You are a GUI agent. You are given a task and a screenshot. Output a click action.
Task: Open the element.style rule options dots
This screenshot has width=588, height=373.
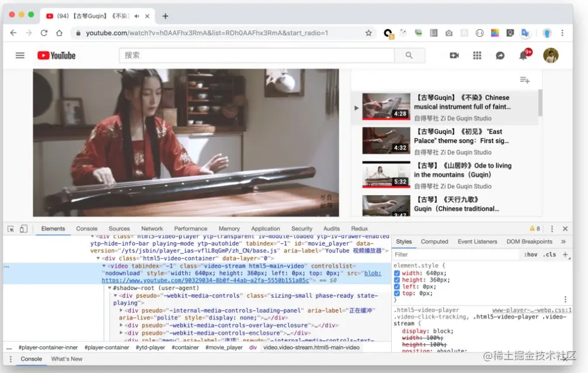565,299
